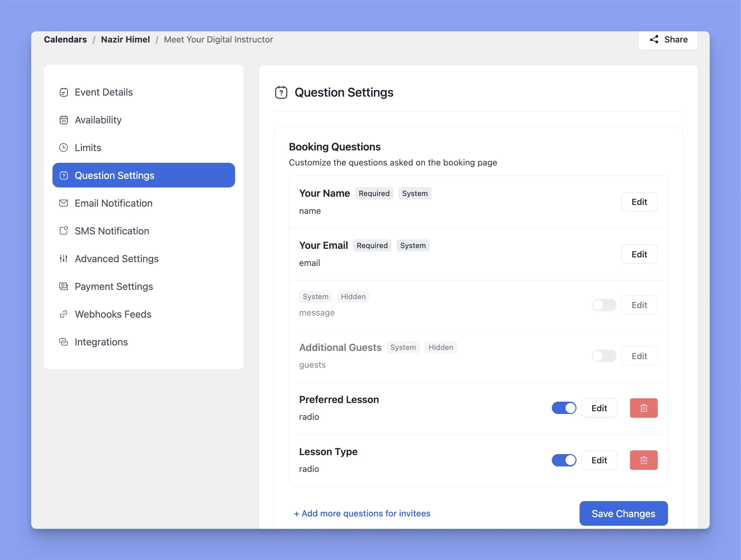This screenshot has height=560, width=741.
Task: Click the Limits clock icon
Action: click(63, 147)
